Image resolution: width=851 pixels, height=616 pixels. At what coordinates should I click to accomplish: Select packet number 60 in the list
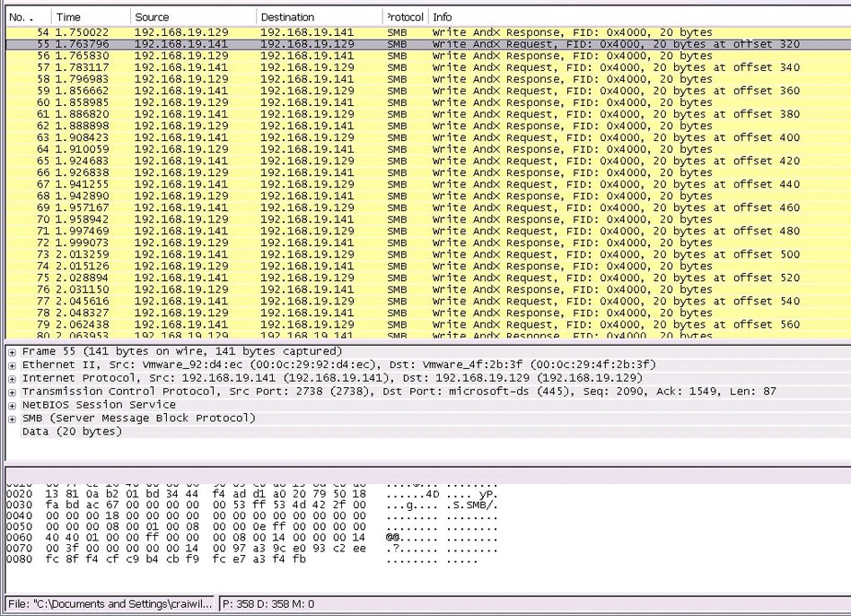(x=428, y=102)
